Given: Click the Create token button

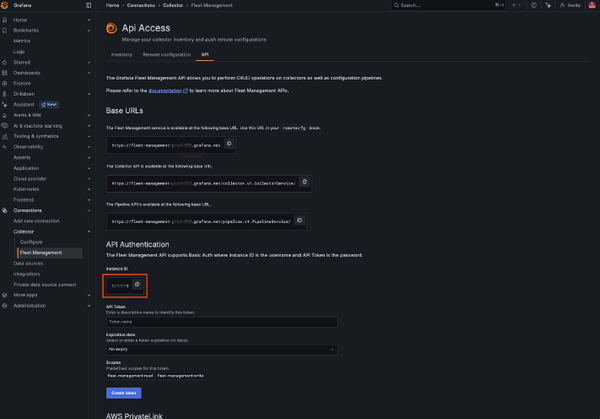Looking at the screenshot, I should click(123, 394).
